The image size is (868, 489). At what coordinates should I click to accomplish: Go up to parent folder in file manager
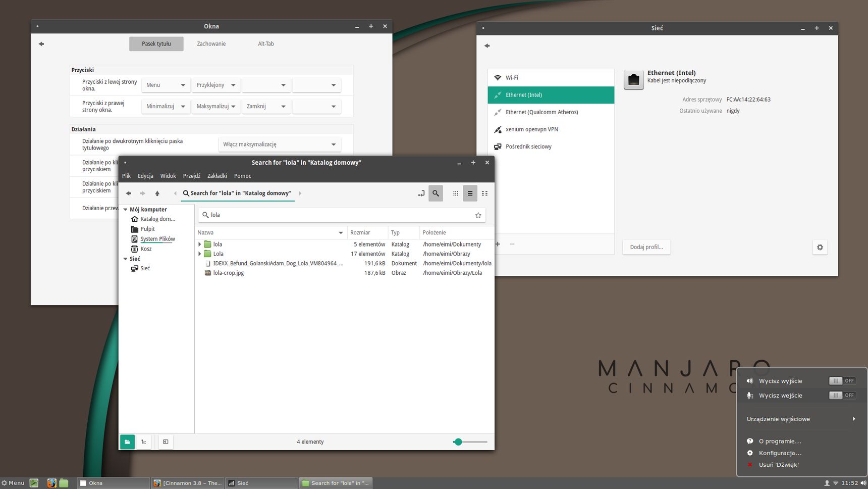pos(157,193)
